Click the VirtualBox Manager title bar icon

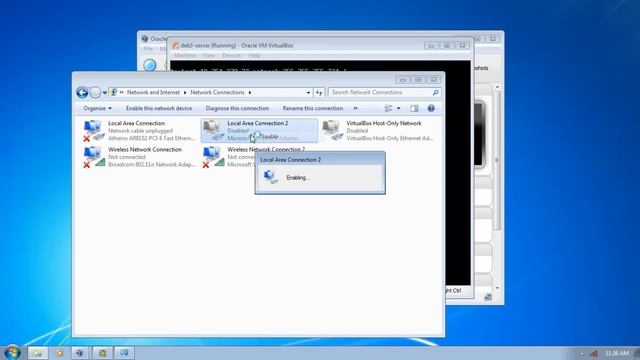coord(144,39)
